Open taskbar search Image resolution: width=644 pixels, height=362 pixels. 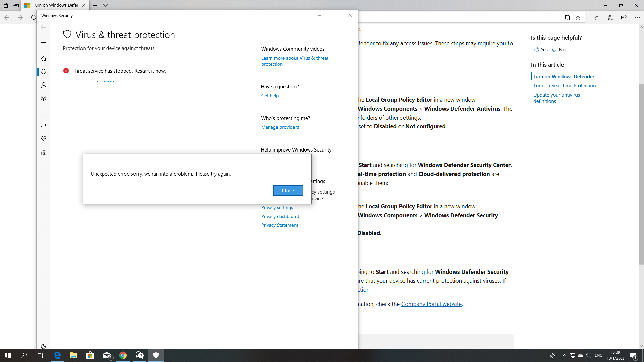coord(24,355)
